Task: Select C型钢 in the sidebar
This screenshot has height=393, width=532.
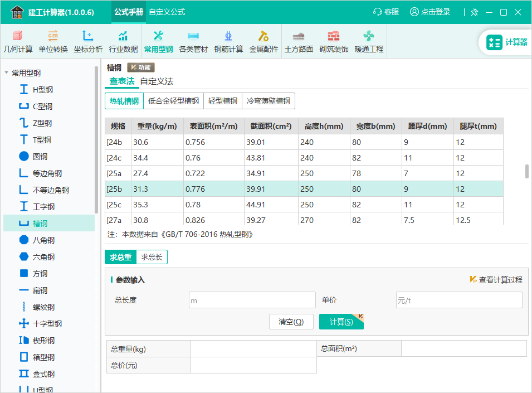Action: click(49, 106)
